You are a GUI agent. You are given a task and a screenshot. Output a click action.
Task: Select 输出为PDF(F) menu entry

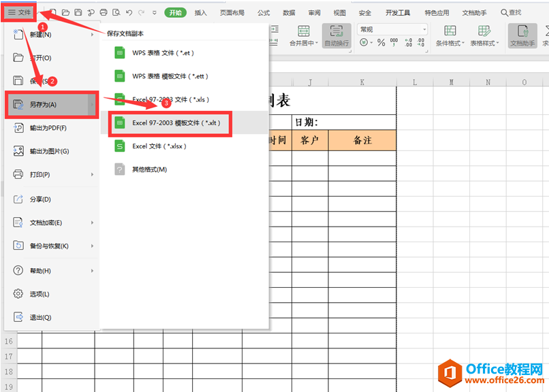(x=52, y=128)
